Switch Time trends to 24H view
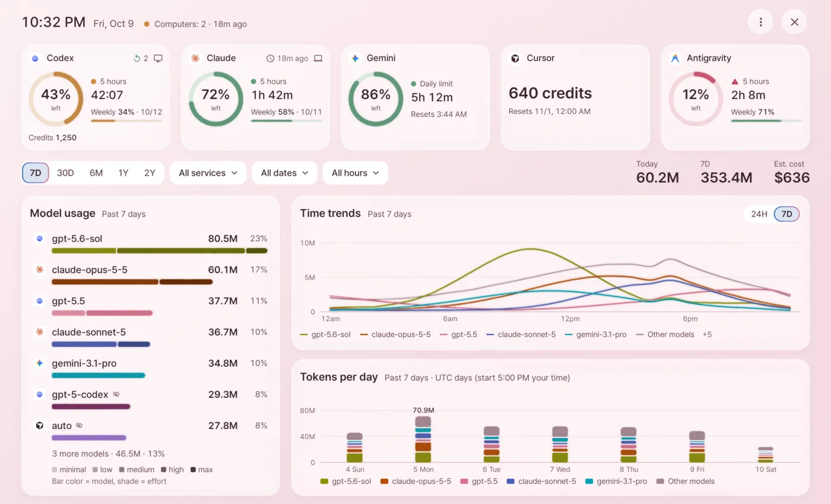 [x=759, y=214]
